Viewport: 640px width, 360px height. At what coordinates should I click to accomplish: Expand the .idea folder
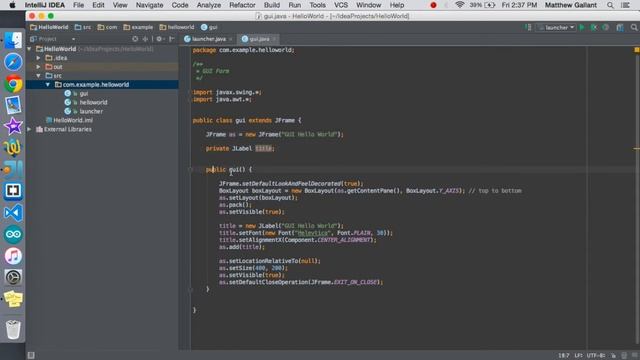pyautogui.click(x=38, y=58)
